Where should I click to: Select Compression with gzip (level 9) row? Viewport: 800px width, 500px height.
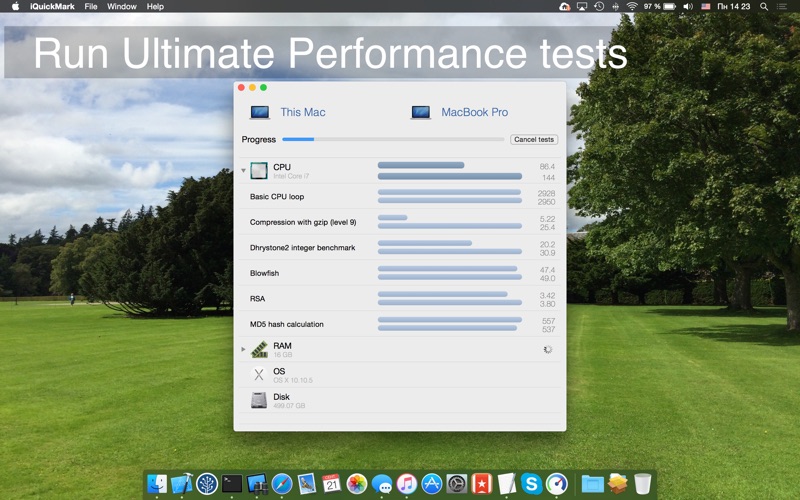click(x=399, y=222)
